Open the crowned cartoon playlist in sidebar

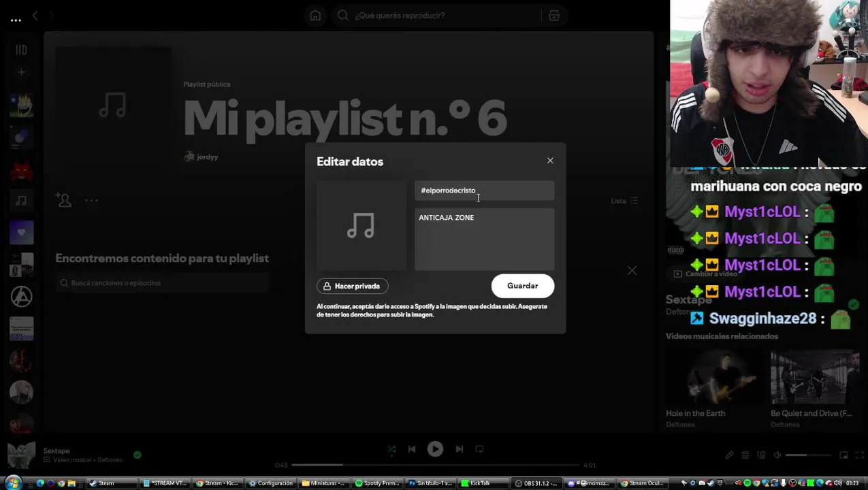point(21,105)
